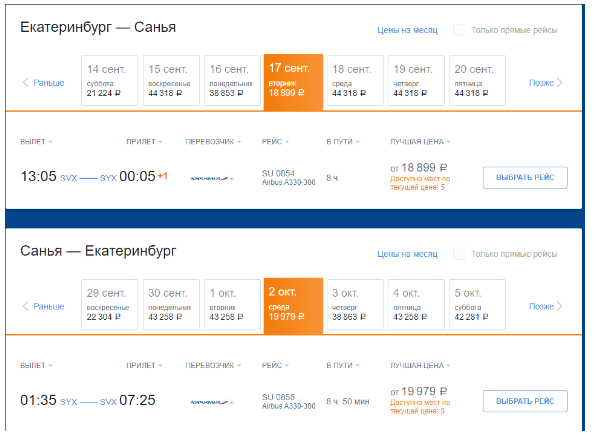The width and height of the screenshot is (598, 441).
Task: Sort return flights by В ПУТИ column
Action: [x=343, y=365]
